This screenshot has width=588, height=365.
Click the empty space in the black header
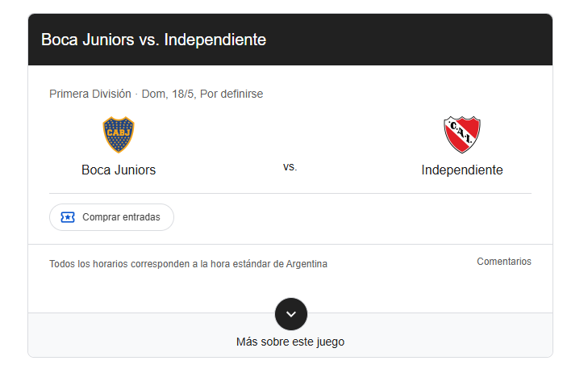[x=409, y=40]
